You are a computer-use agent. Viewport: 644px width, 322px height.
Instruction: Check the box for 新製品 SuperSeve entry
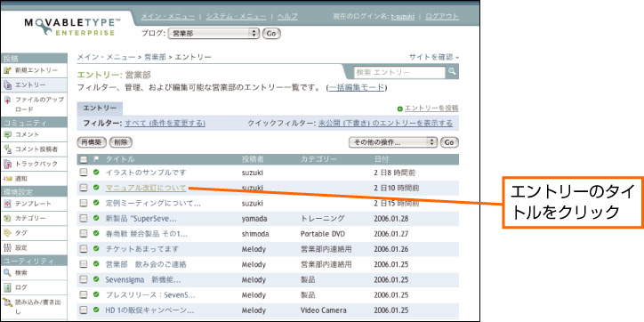(84, 219)
